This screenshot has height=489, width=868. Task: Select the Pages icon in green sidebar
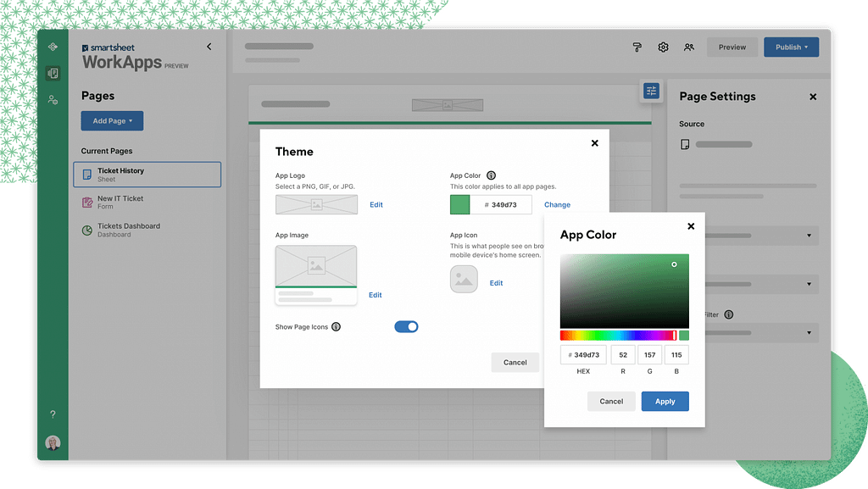click(x=53, y=73)
